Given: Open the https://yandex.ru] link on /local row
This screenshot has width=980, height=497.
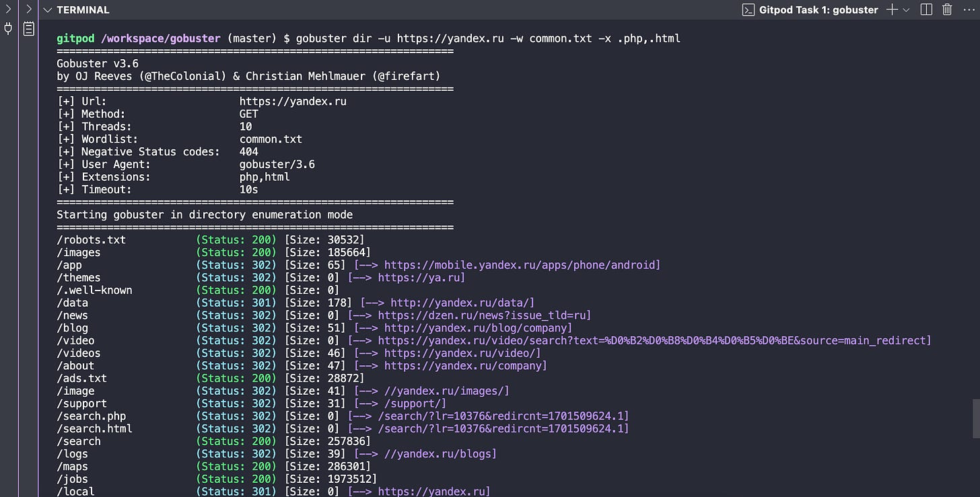Looking at the screenshot, I should (x=434, y=492).
